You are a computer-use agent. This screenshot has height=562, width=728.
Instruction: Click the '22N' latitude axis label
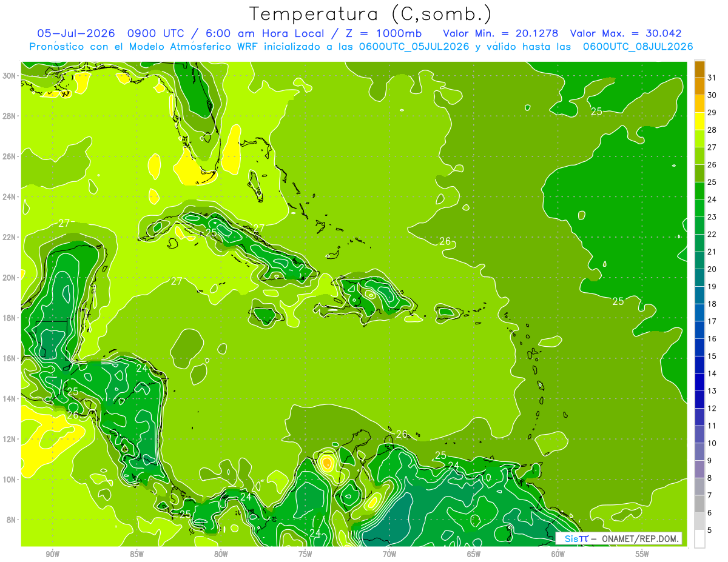point(10,237)
